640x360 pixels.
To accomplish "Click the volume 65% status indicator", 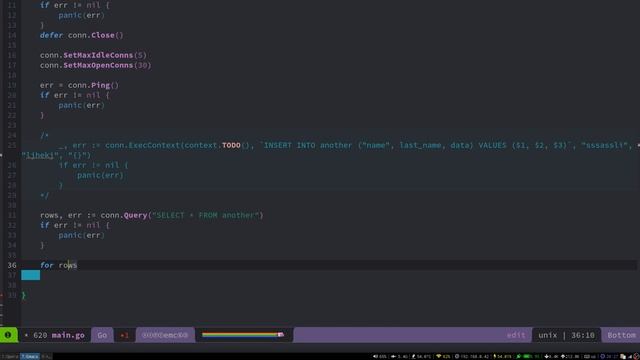I will point(380,356).
